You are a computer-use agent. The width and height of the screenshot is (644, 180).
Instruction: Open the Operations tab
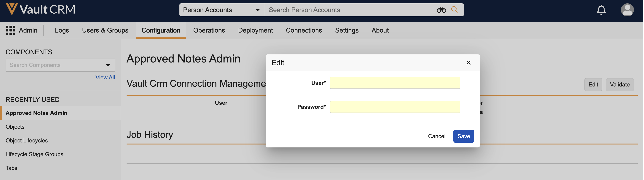209,30
